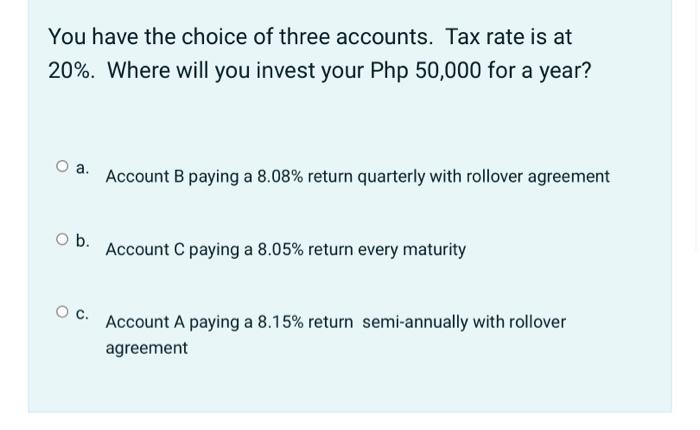This screenshot has width=700, height=430.
Task: Click the 'b.' option label
Action: tap(83, 241)
